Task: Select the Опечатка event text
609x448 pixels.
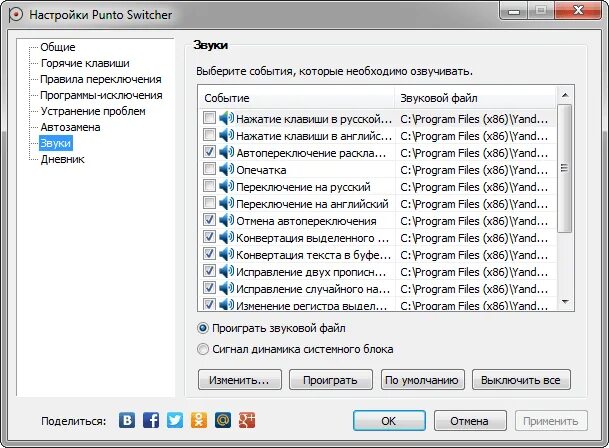Action: [261, 170]
